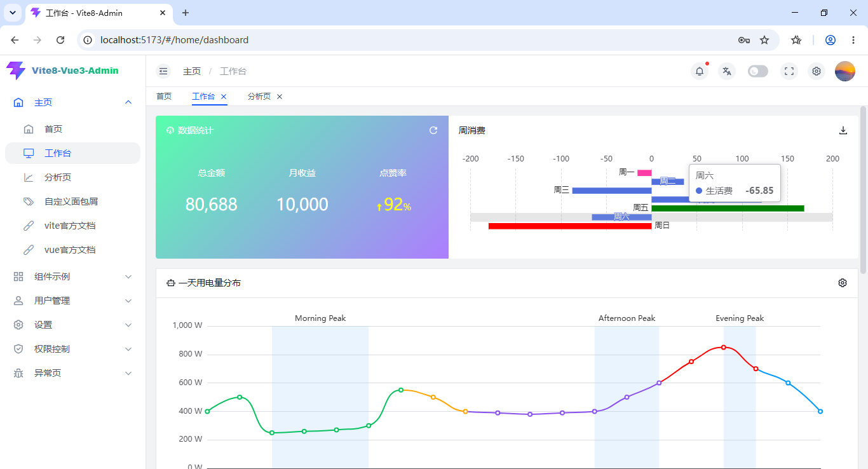Open the user avatar menu
868x469 pixels.
point(845,71)
